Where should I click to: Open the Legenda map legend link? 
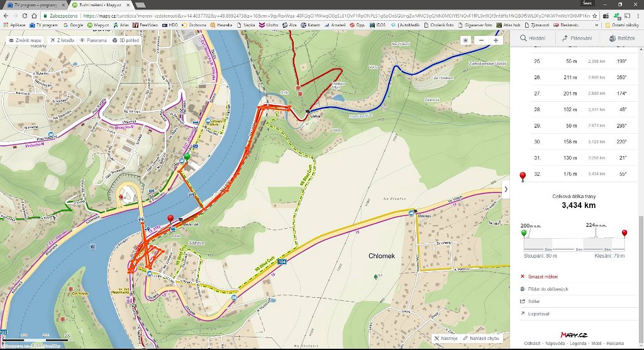point(578,344)
